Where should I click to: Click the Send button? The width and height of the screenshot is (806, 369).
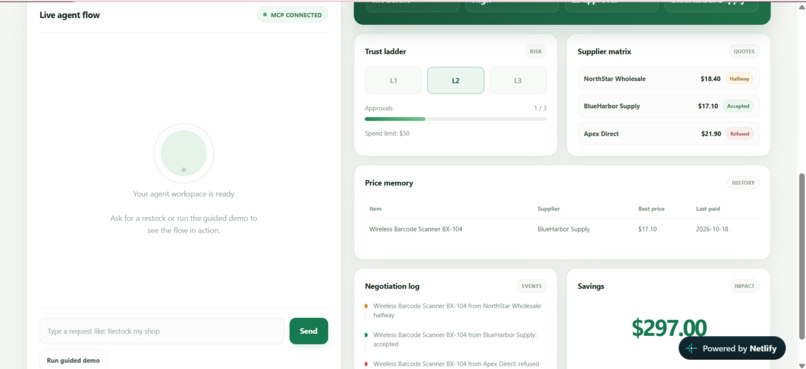[x=308, y=331]
